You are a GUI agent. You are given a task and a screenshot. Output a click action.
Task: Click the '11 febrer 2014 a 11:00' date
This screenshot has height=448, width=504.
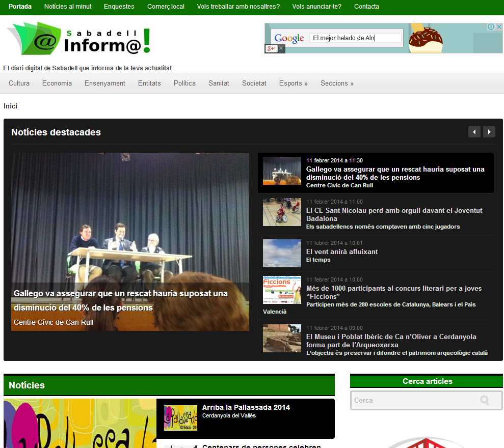tap(334, 202)
